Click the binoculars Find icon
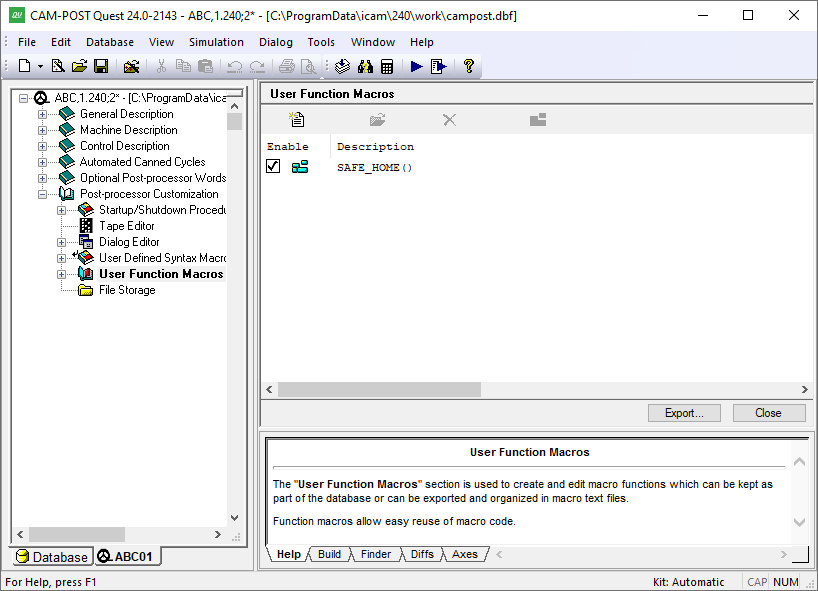This screenshot has width=818, height=591. (365, 66)
